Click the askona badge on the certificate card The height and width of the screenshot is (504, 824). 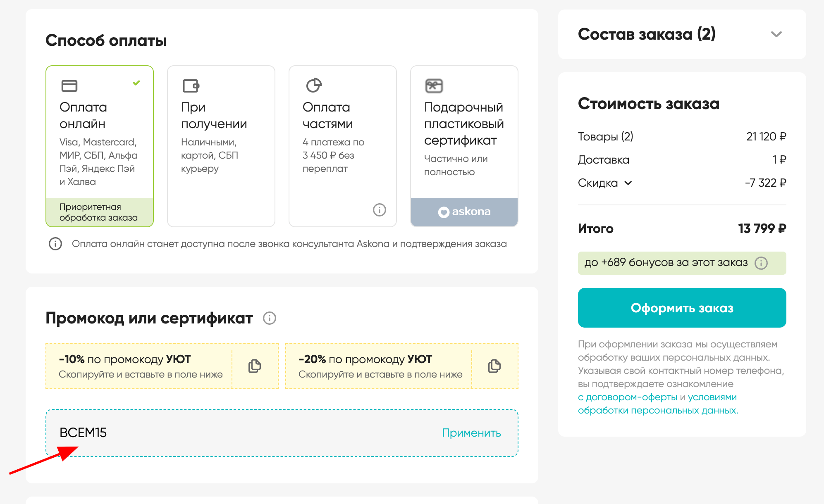click(x=464, y=212)
